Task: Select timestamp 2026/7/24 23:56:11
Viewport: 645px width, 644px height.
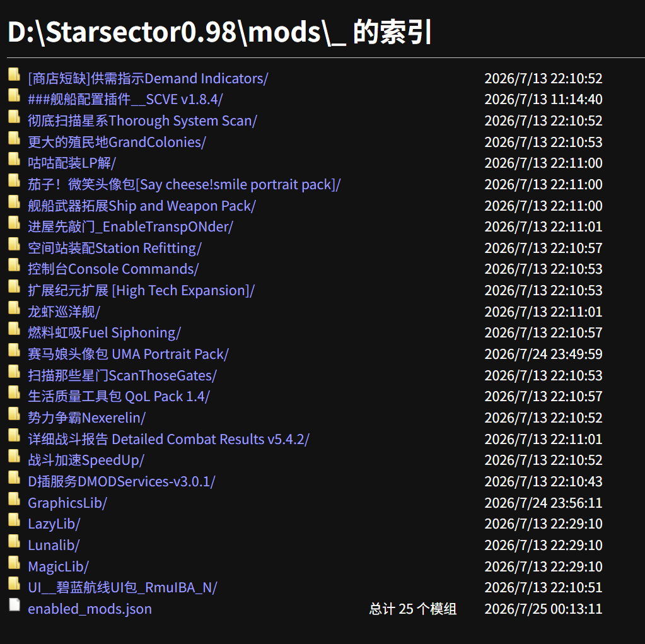Action: pos(543,503)
